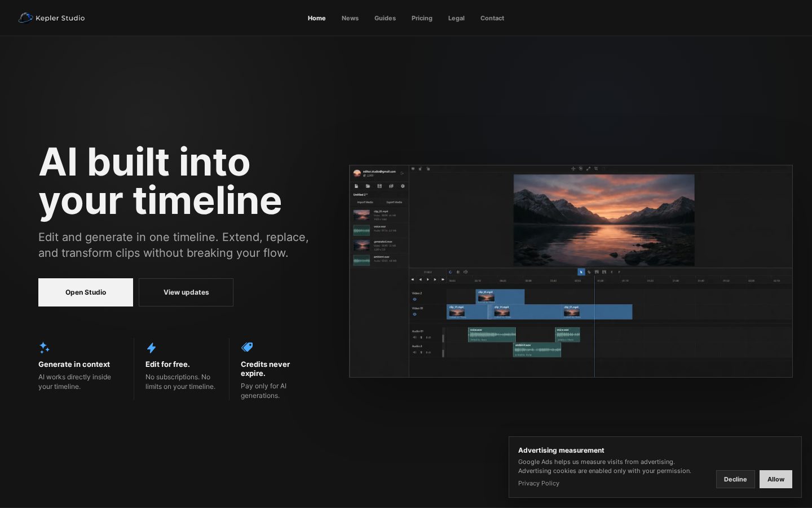Go to the Guides page
Image resolution: width=812 pixels, height=508 pixels.
point(385,18)
